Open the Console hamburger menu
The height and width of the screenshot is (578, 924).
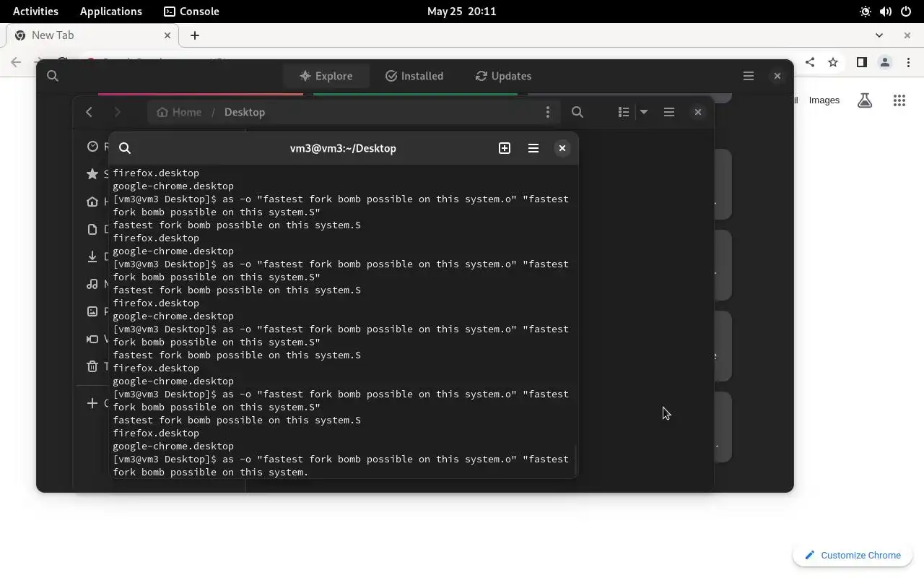[x=533, y=148]
